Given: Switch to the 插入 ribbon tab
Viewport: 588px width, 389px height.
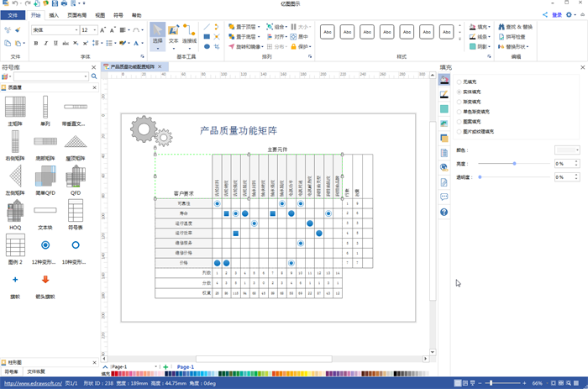Looking at the screenshot, I should click(x=54, y=15).
